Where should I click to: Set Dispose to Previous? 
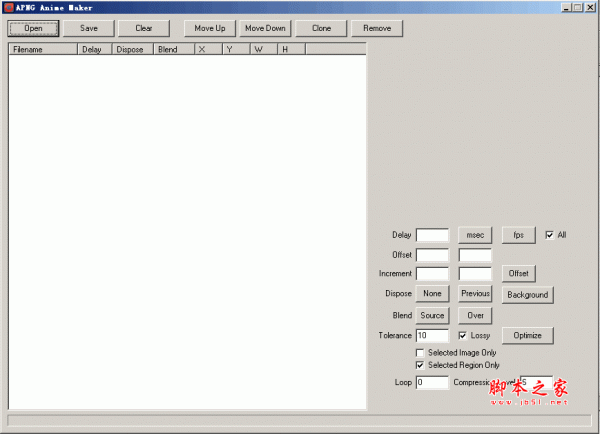point(475,294)
